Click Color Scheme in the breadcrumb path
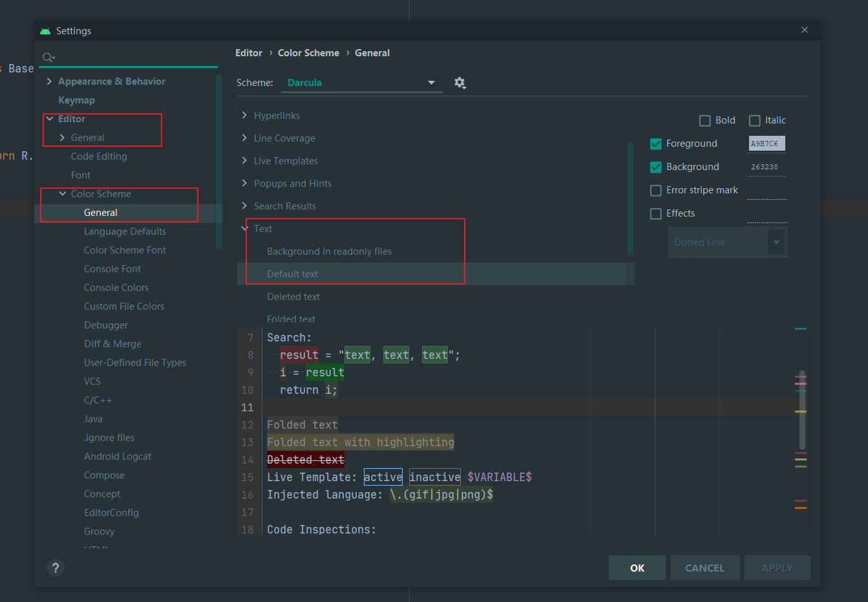Image resolution: width=868 pixels, height=602 pixels. coord(308,52)
